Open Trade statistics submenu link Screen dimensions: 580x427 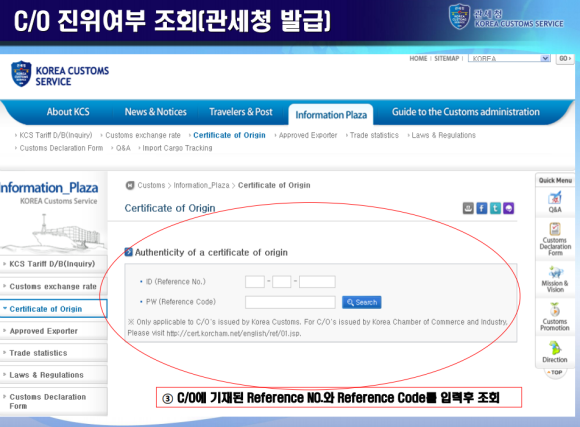coord(374,135)
